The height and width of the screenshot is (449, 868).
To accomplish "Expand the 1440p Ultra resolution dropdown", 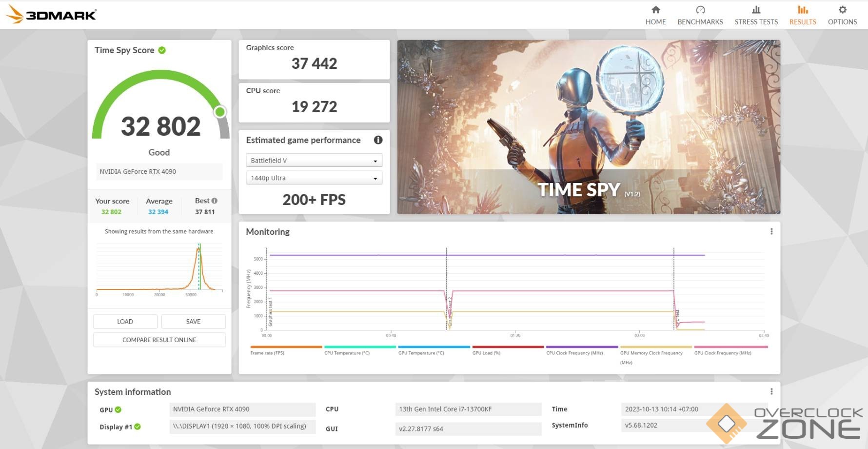I will [314, 178].
